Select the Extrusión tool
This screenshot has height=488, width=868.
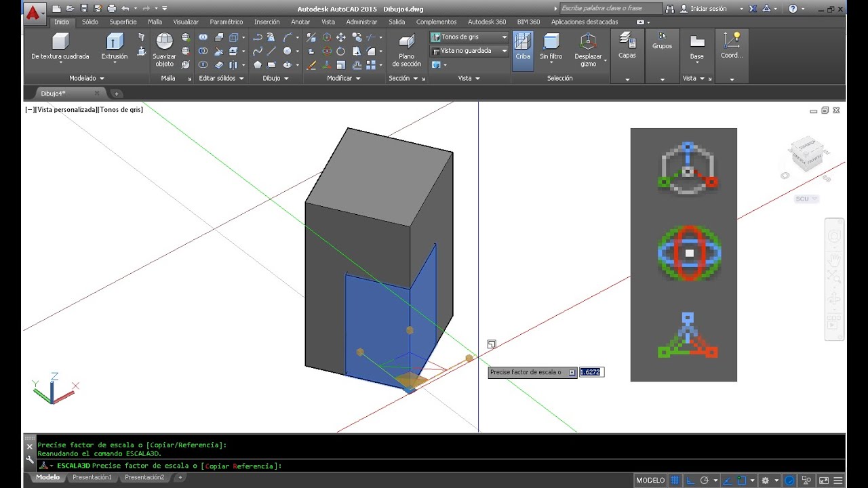[114, 47]
